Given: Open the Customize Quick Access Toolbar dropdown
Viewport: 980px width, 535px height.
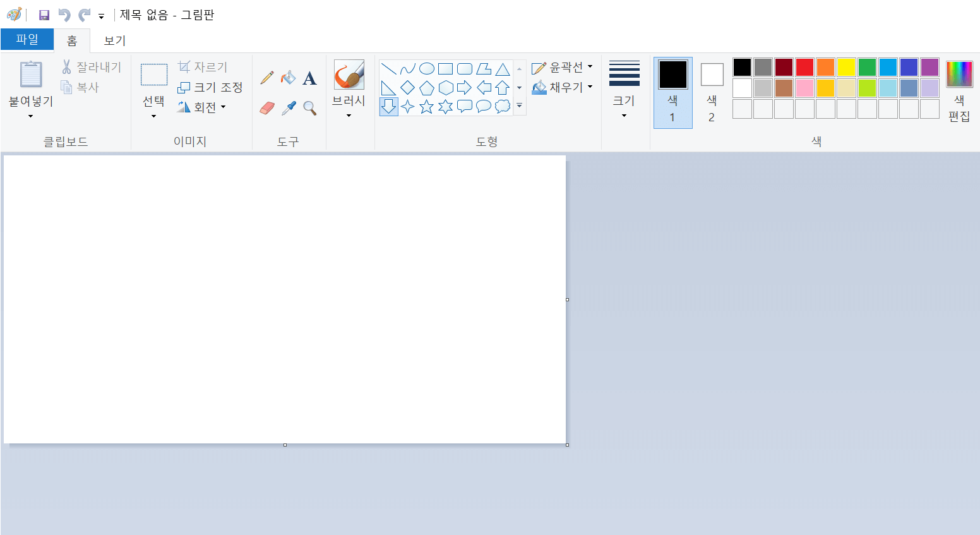Looking at the screenshot, I should 101,16.
